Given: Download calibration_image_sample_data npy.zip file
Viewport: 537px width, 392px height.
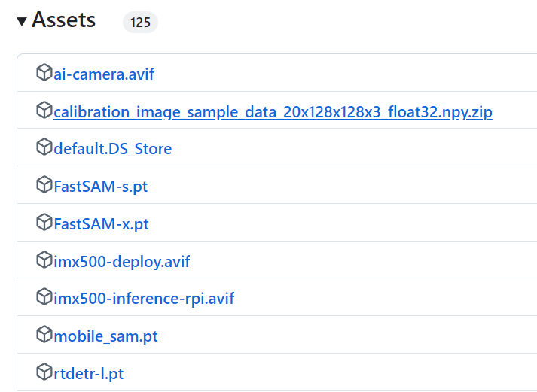Looking at the screenshot, I should click(273, 112).
